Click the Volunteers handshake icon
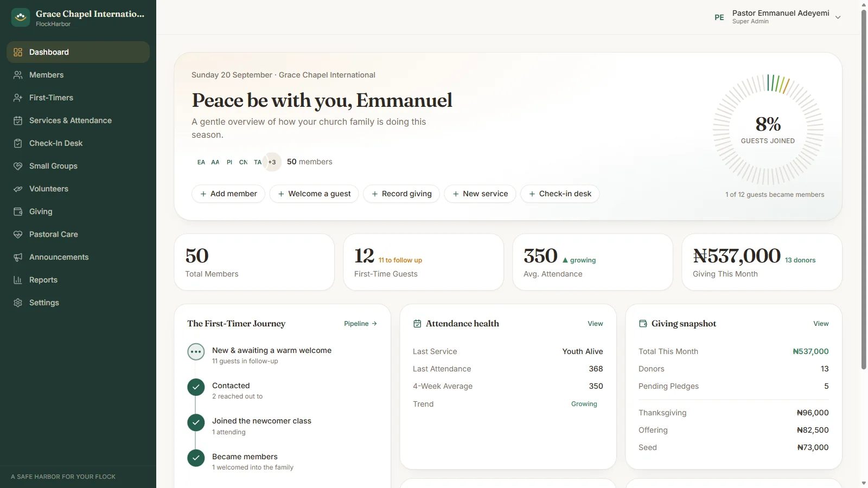 (18, 189)
